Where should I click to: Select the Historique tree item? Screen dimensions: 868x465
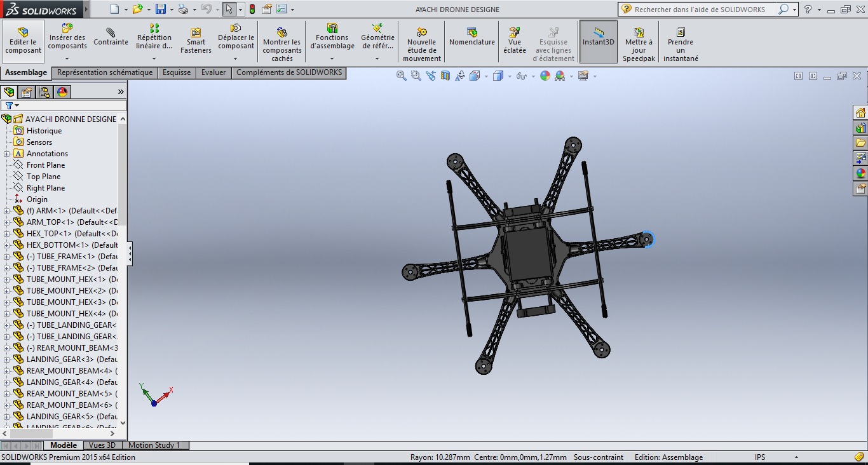pos(44,131)
